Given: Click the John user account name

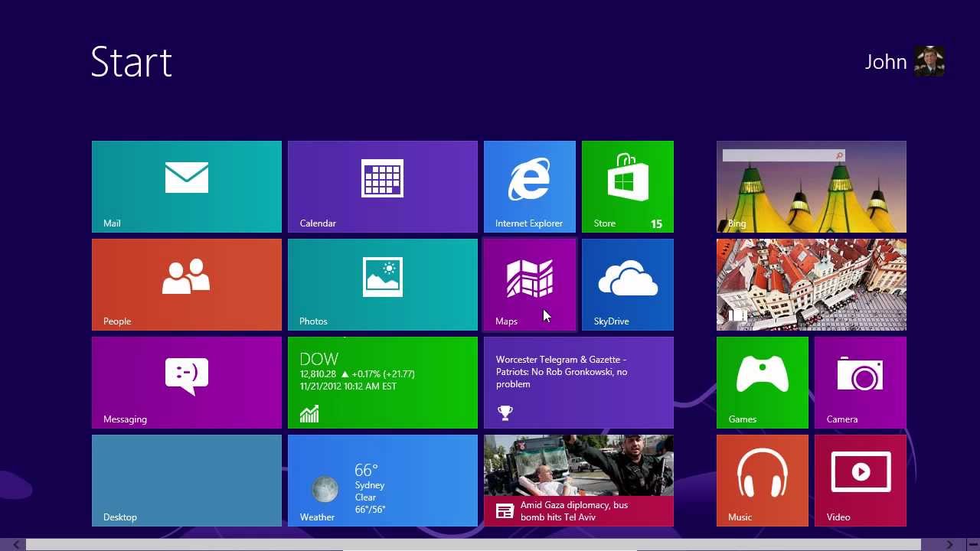Looking at the screenshot, I should [886, 62].
